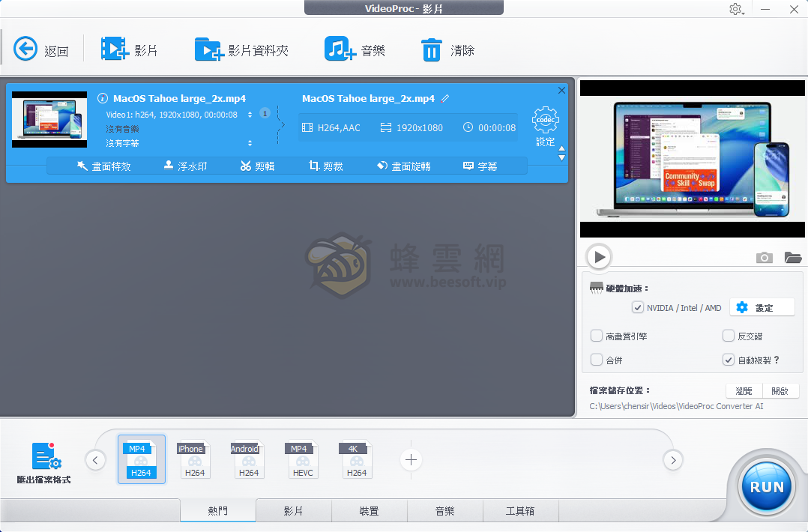Show previous format presets with left arrow
This screenshot has width=808, height=532.
95,460
